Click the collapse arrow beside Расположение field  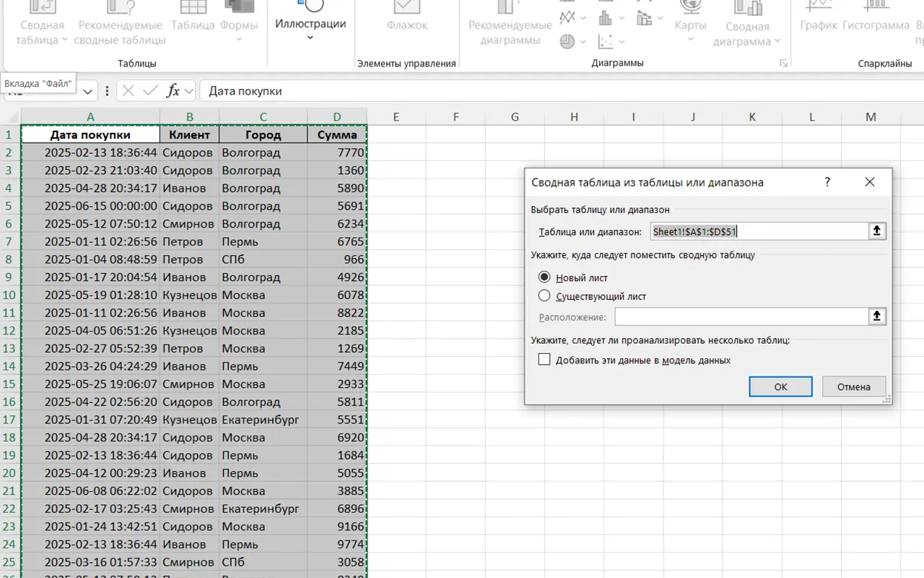point(877,316)
